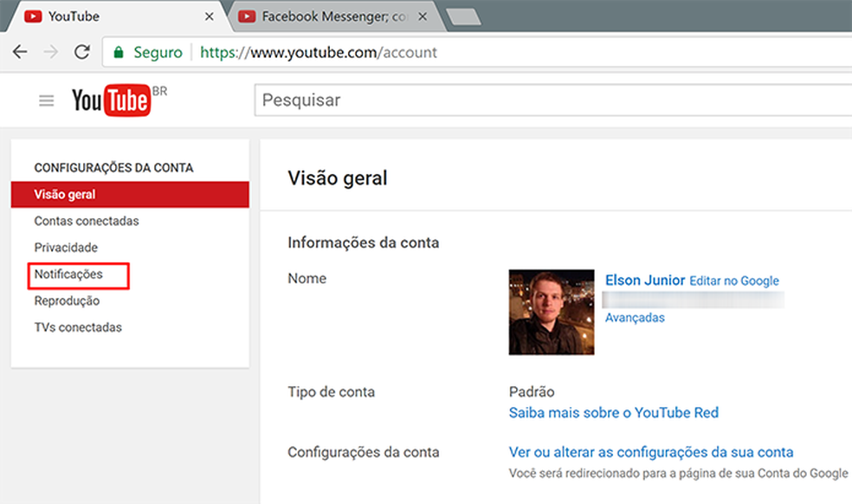Switch to the Facebook Messenger tab
Image resolution: width=852 pixels, height=504 pixels.
[320, 16]
